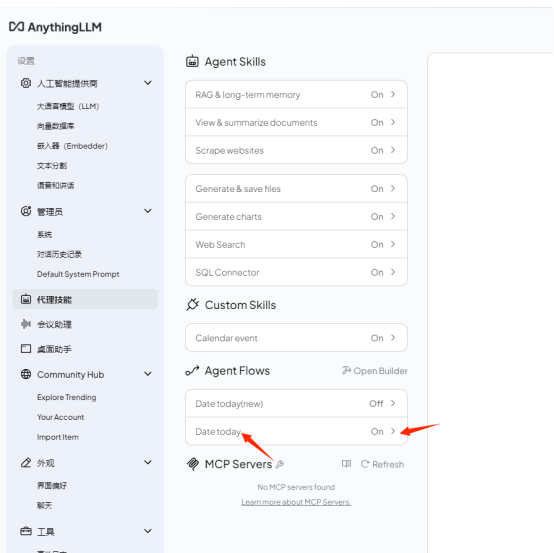This screenshot has height=553, width=554.
Task: Select 代理技能 in sidebar
Action: [x=85, y=299]
